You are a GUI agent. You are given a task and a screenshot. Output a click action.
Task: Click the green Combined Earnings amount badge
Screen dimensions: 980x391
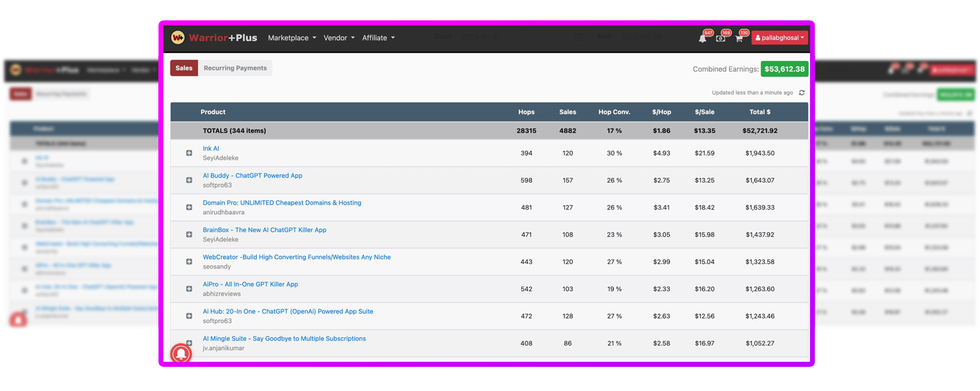(784, 69)
